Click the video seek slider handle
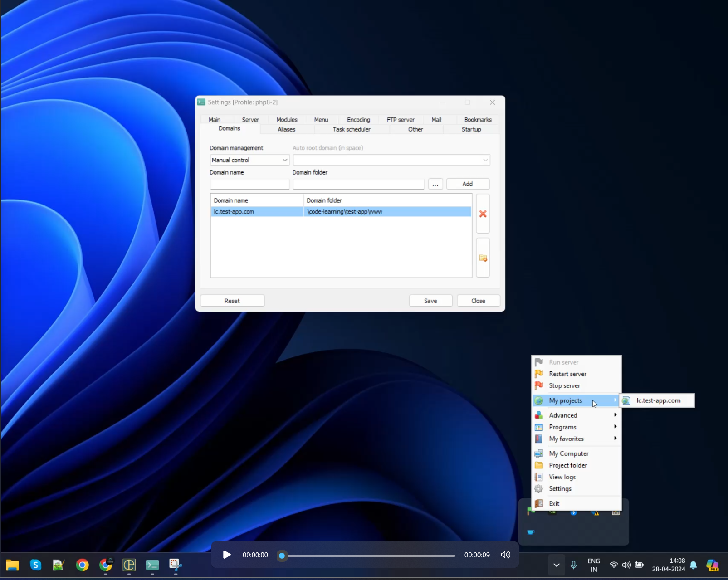The width and height of the screenshot is (728, 580). click(x=282, y=556)
